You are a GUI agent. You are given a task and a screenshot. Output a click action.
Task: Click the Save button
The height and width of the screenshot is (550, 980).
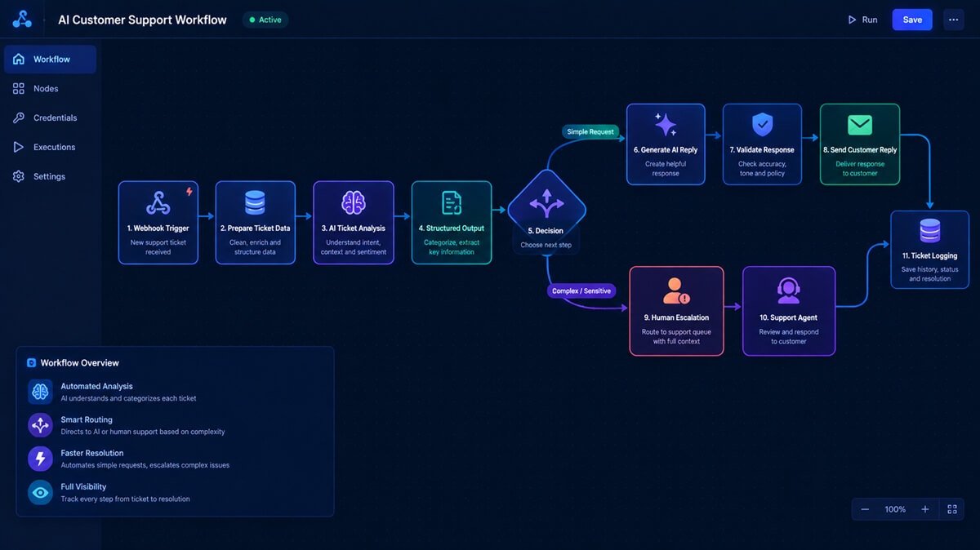click(x=912, y=20)
